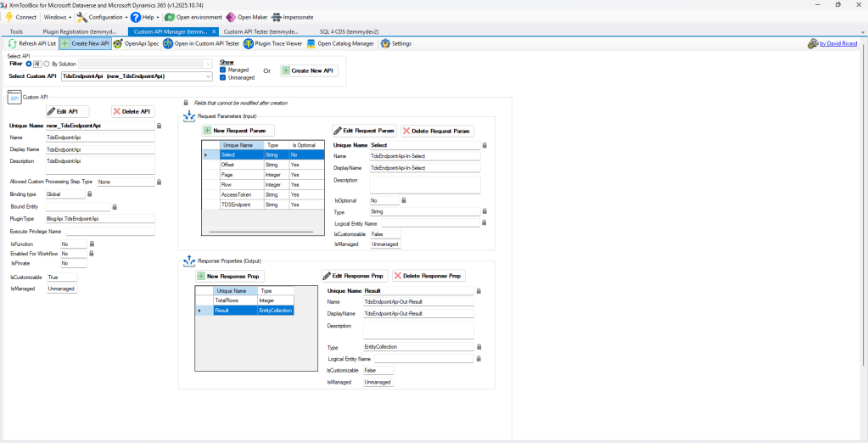
Task: Select the All filter radio button
Action: point(29,64)
